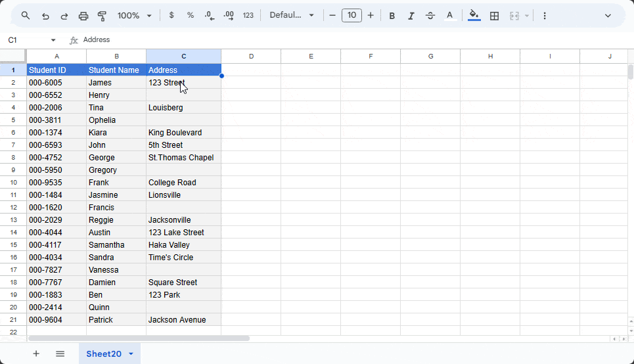
Task: Select the cell containing James
Action: [116, 83]
